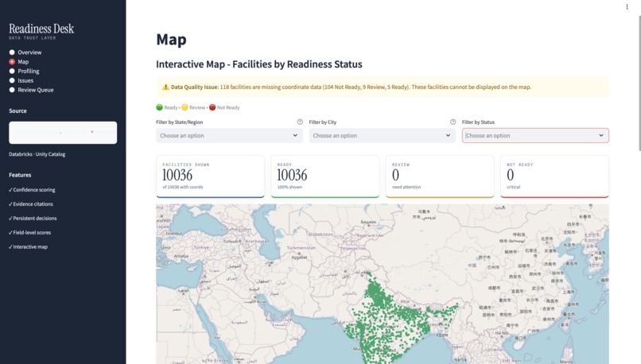Click the green Ready legend dot
The image size is (641, 364).
point(159,107)
